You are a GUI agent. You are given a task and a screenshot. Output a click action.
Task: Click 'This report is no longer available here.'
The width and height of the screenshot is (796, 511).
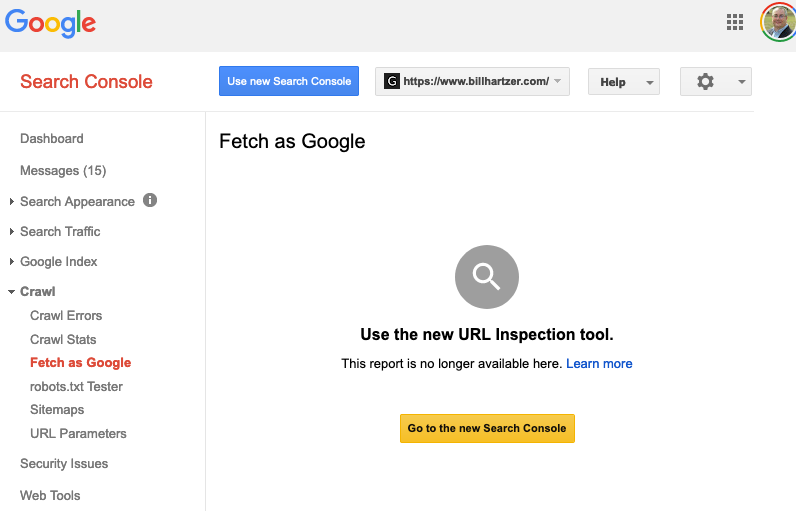451,364
